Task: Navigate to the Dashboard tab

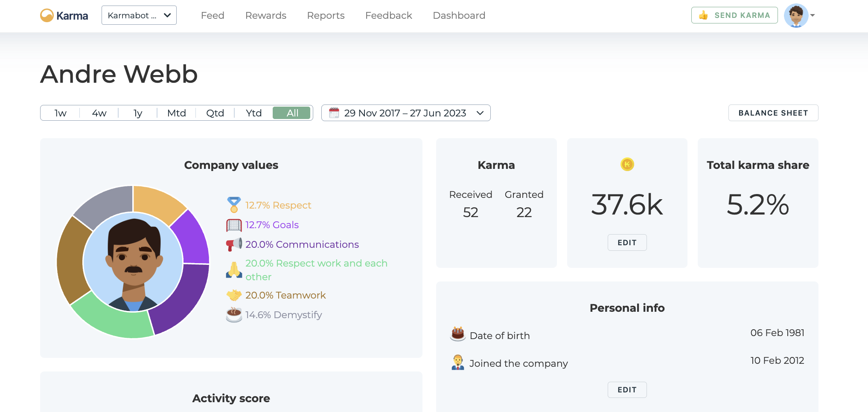Action: pyautogui.click(x=459, y=15)
